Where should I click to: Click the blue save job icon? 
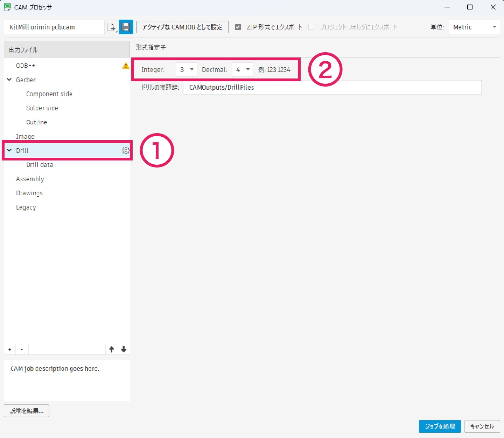pos(126,27)
